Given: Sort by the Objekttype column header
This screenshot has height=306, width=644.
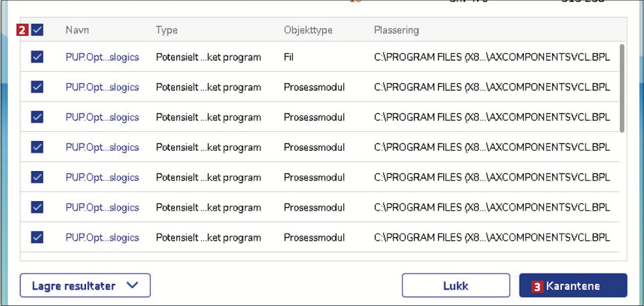Looking at the screenshot, I should click(308, 30).
